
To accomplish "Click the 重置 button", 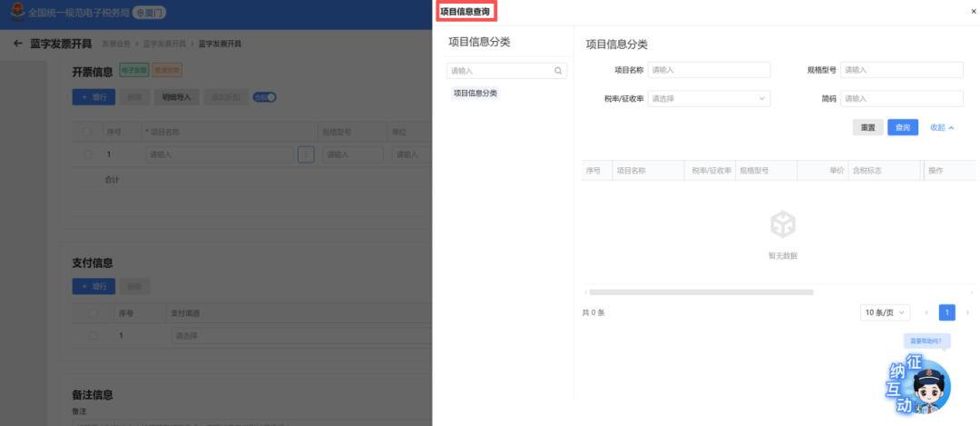I will [867, 128].
